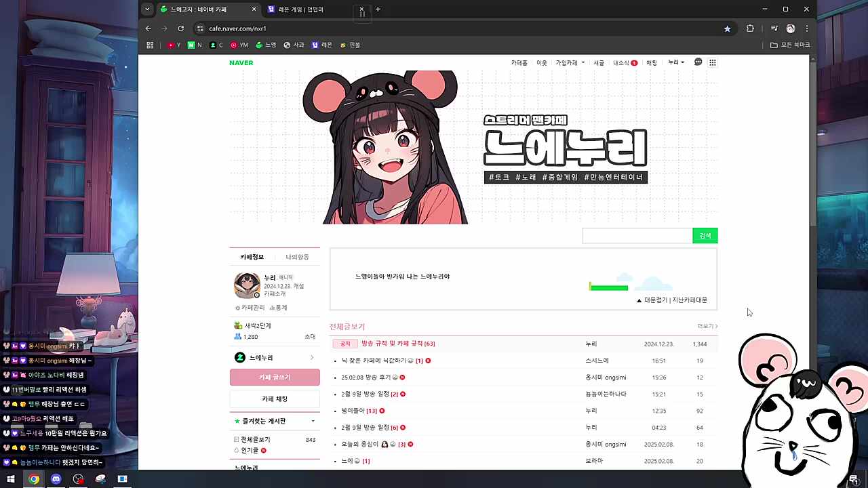The width and height of the screenshot is (868, 488).
Task: Open 전체글보기 board in sidebar
Action: tap(256, 440)
